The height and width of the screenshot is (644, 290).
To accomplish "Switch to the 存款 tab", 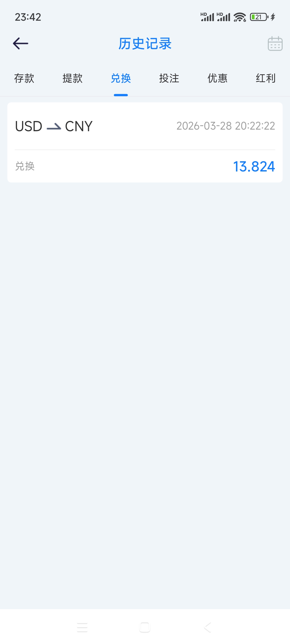I will click(x=24, y=78).
